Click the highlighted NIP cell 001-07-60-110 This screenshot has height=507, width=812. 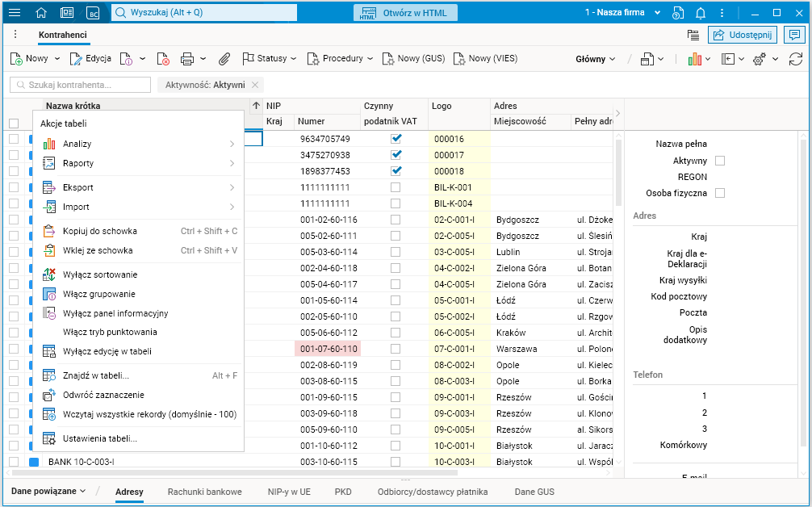point(328,349)
